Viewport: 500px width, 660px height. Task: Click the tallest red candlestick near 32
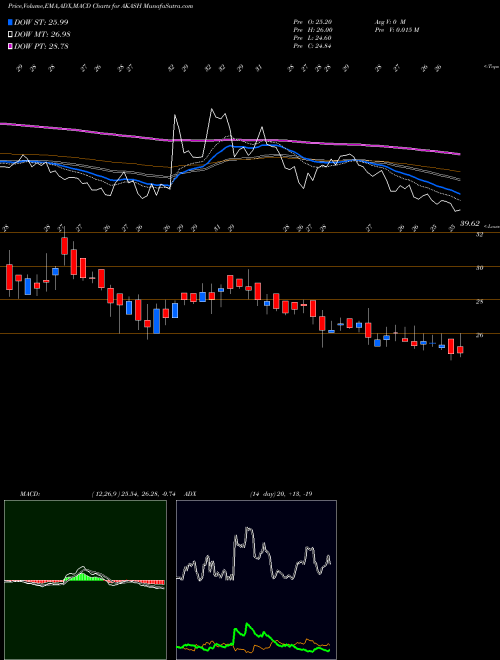point(64,246)
